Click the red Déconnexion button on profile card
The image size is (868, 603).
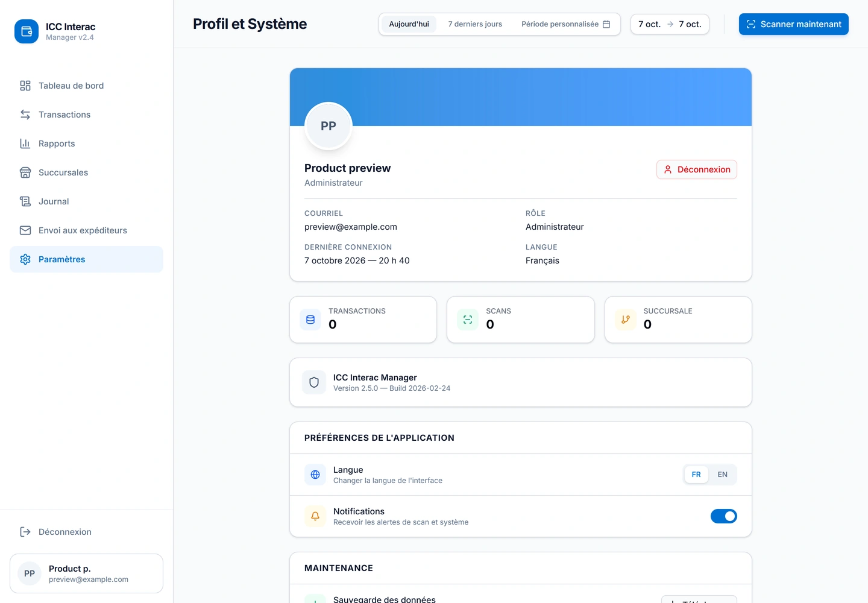pyautogui.click(x=697, y=169)
